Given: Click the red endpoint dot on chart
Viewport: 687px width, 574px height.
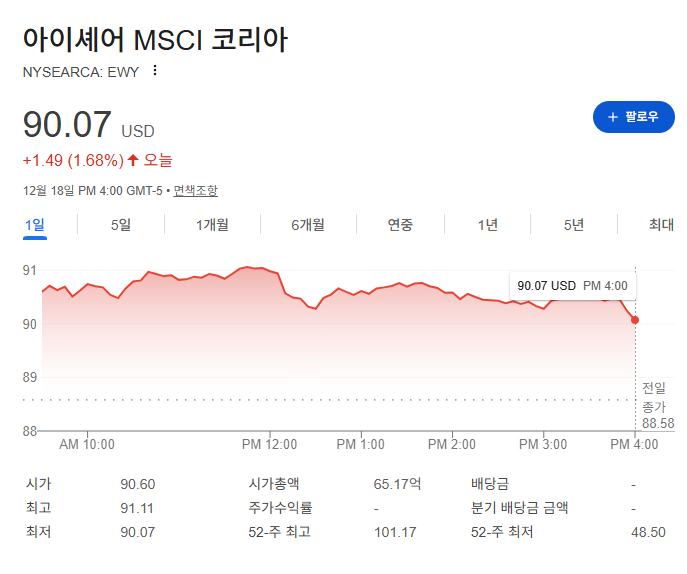Looking at the screenshot, I should point(635,320).
